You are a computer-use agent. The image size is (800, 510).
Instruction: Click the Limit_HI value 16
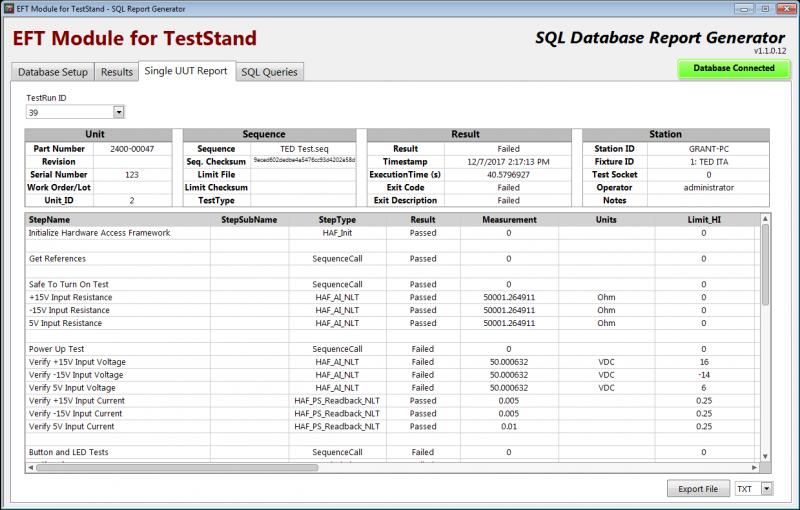pos(704,362)
